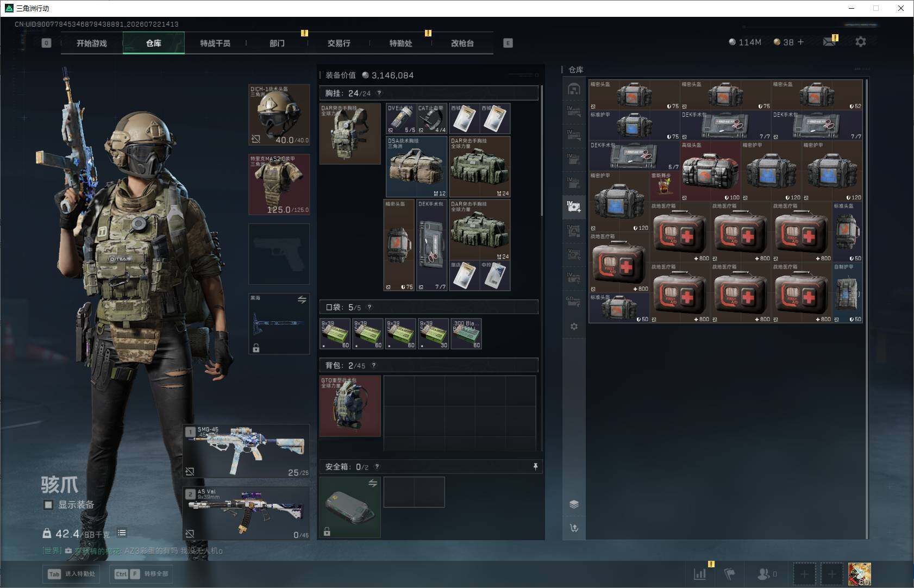Select the SMG-45 primary weapon slot
This screenshot has width=914, height=588.
[247, 452]
